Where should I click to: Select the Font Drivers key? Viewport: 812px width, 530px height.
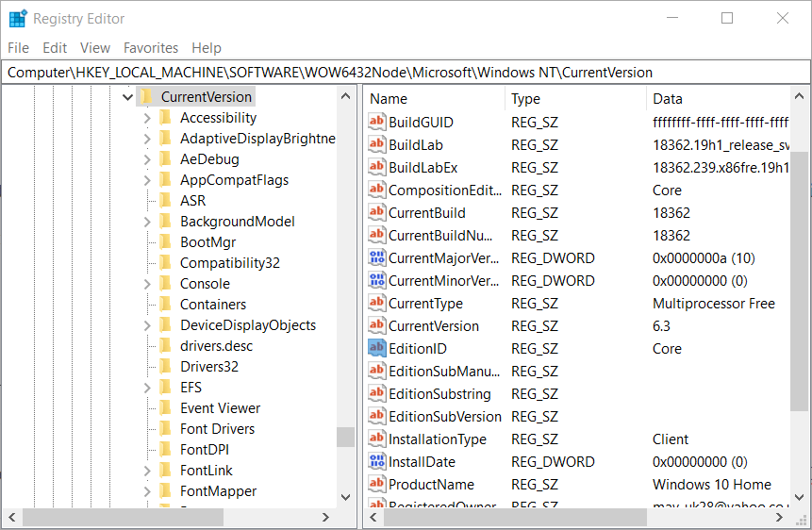pyautogui.click(x=218, y=428)
